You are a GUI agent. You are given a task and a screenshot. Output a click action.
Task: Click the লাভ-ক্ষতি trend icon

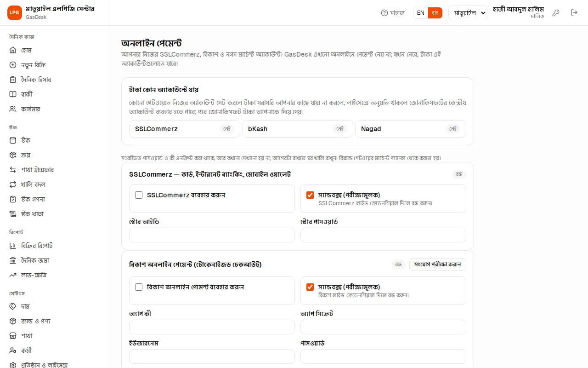13,275
